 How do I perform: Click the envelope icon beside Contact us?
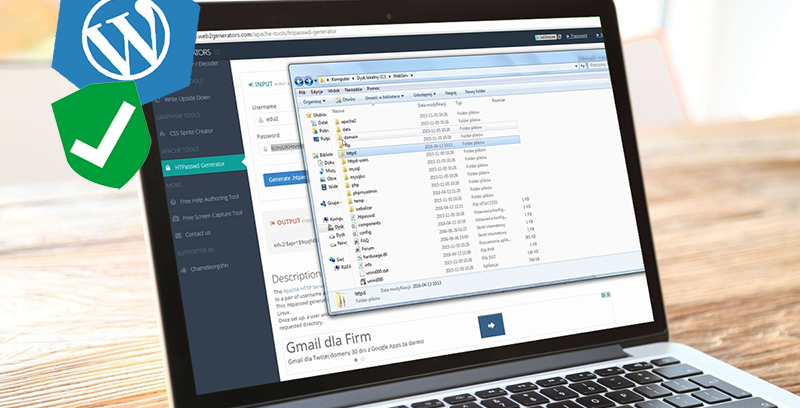coord(178,235)
